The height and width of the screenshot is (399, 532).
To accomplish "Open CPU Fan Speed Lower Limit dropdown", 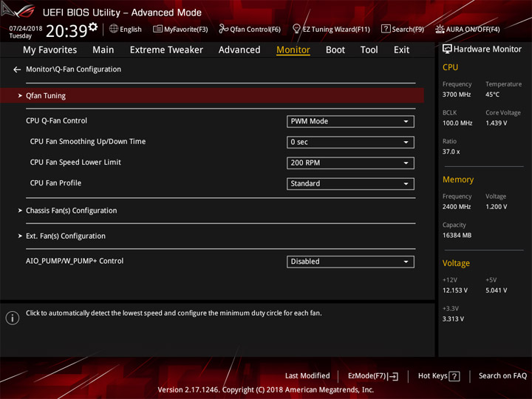I will pyautogui.click(x=350, y=163).
